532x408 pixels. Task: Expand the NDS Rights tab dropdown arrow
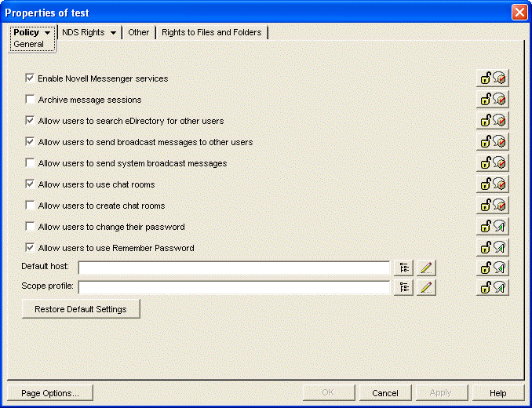tap(113, 33)
